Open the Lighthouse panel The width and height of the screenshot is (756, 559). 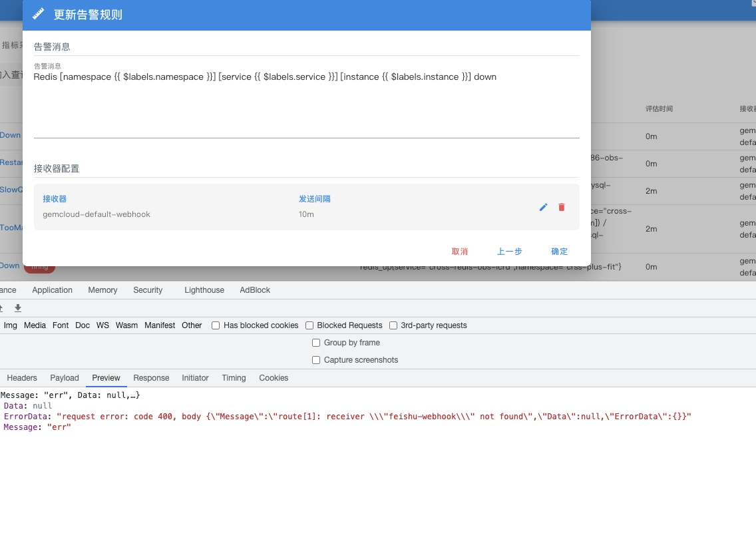(204, 290)
